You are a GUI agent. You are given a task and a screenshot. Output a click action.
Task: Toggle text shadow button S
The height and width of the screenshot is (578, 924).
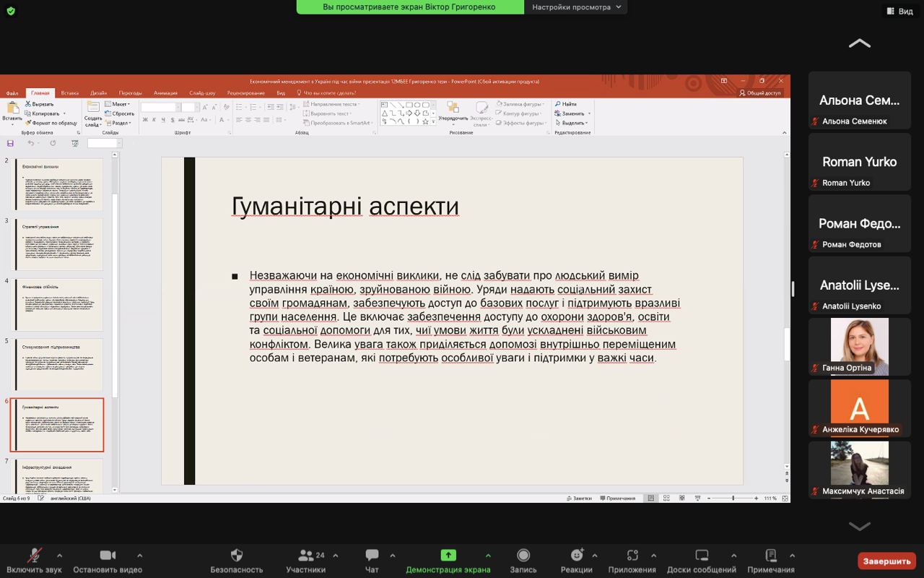[x=173, y=120]
